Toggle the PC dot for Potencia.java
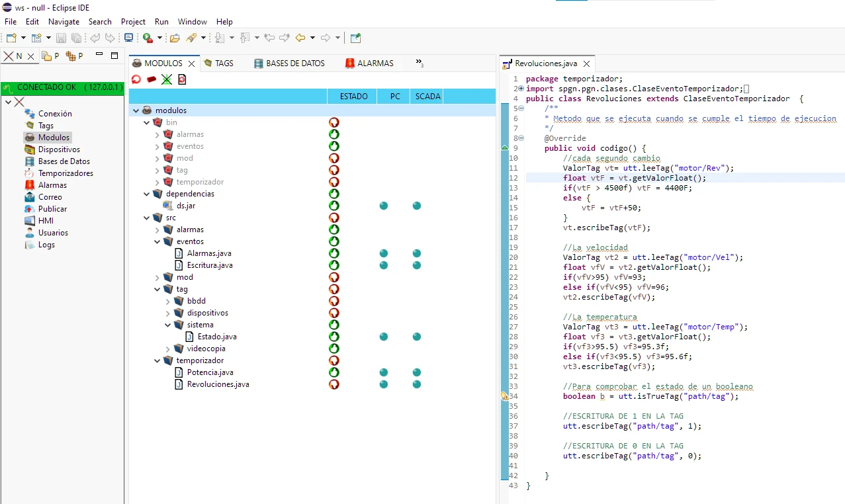 pyautogui.click(x=384, y=372)
